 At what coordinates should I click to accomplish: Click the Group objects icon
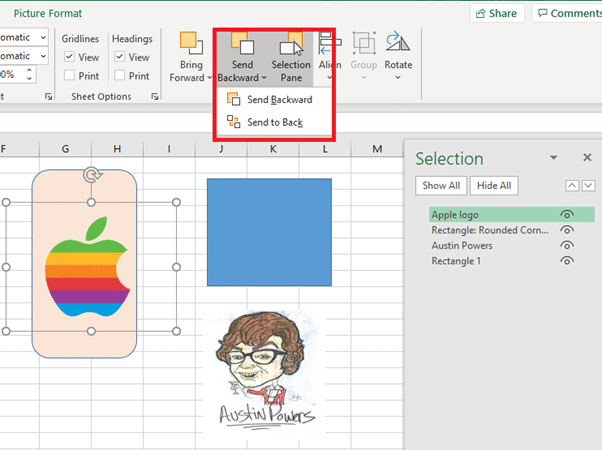click(x=364, y=43)
